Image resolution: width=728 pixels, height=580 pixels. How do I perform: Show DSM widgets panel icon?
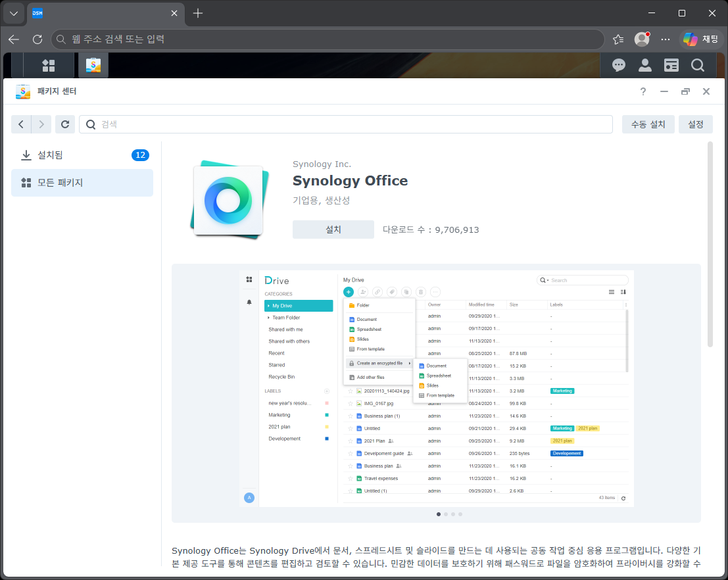671,66
